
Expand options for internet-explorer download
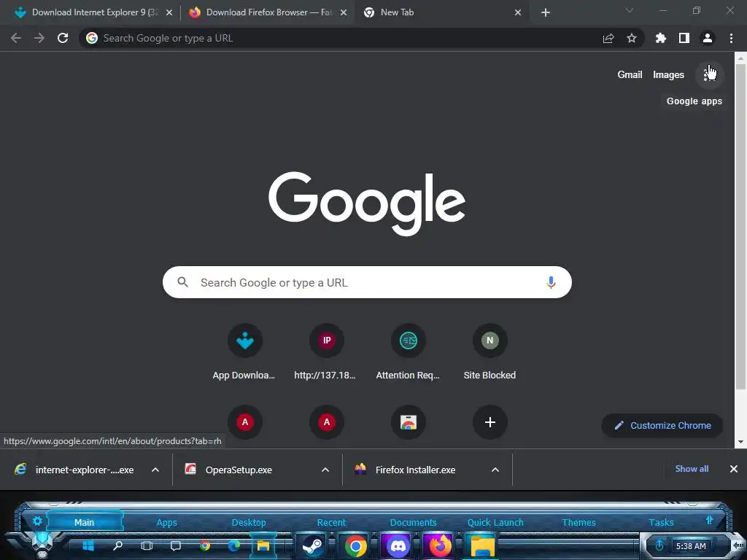(155, 470)
